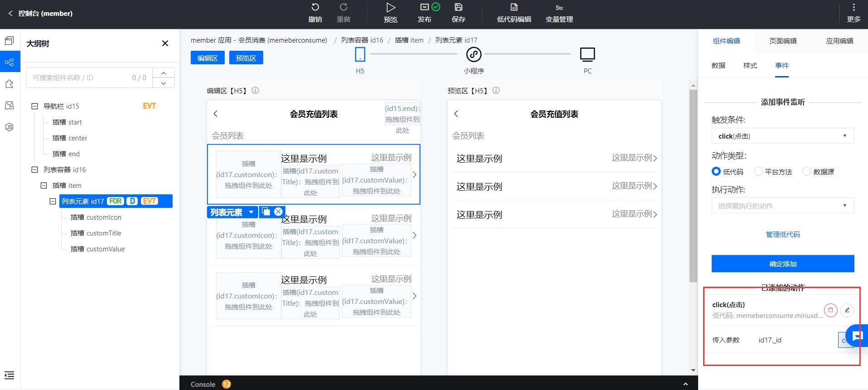This screenshot has height=390, width=868.
Task: Open the 管理低代码 link
Action: tap(783, 234)
